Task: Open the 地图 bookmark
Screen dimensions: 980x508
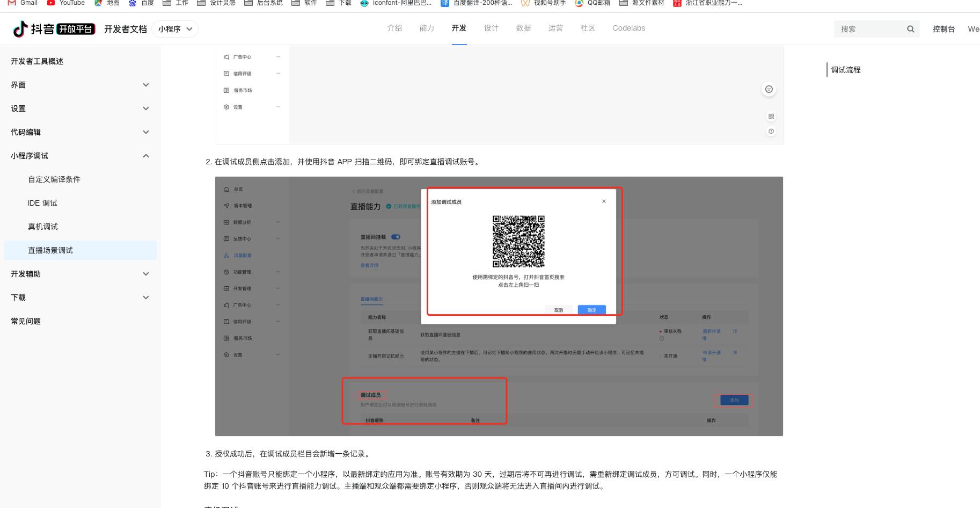Action: tap(107, 3)
